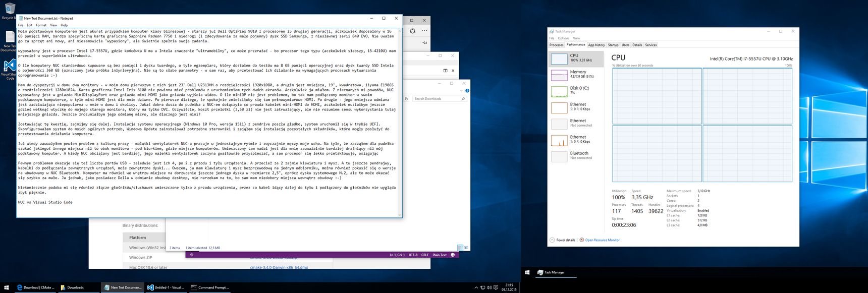Switch to the Details tab
868x293 pixels.
click(x=637, y=45)
